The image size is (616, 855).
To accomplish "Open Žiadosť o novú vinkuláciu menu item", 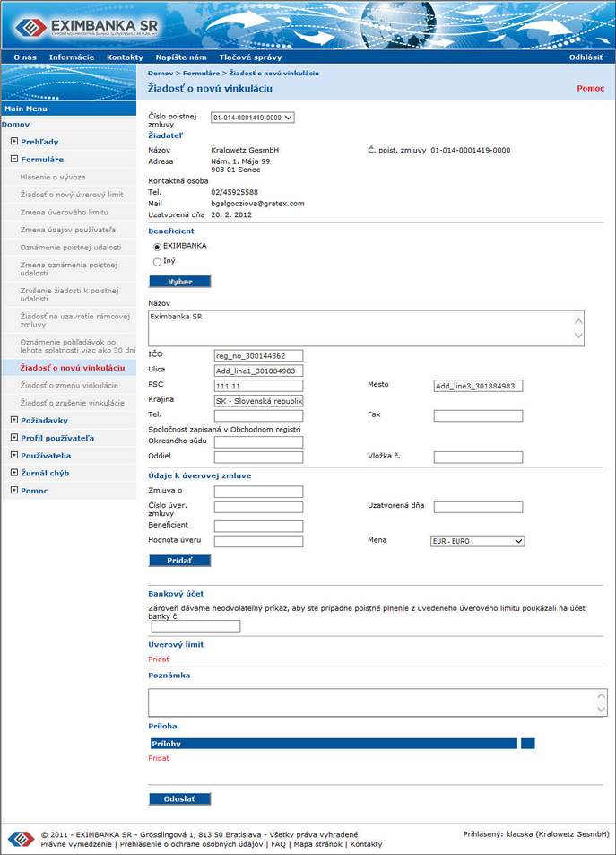I will point(73,368).
